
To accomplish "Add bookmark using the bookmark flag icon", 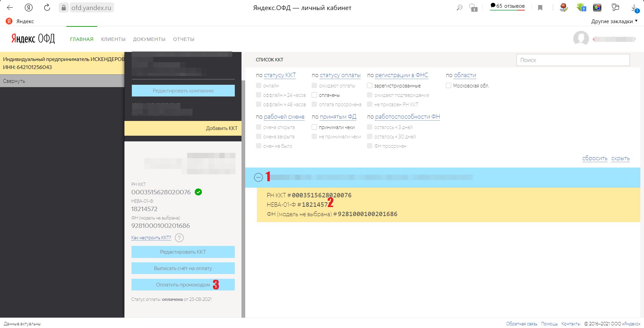I will tap(540, 8).
